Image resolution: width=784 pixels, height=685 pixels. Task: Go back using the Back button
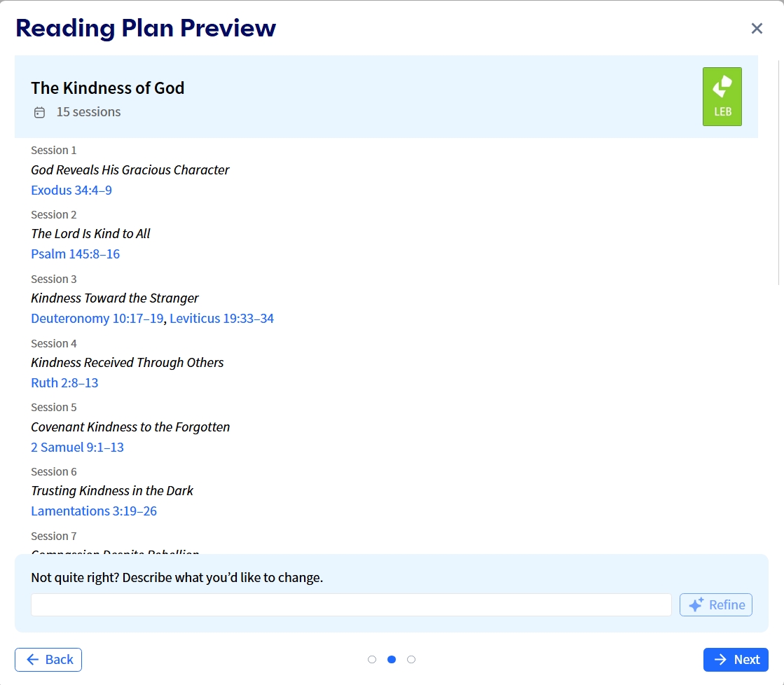coord(48,660)
